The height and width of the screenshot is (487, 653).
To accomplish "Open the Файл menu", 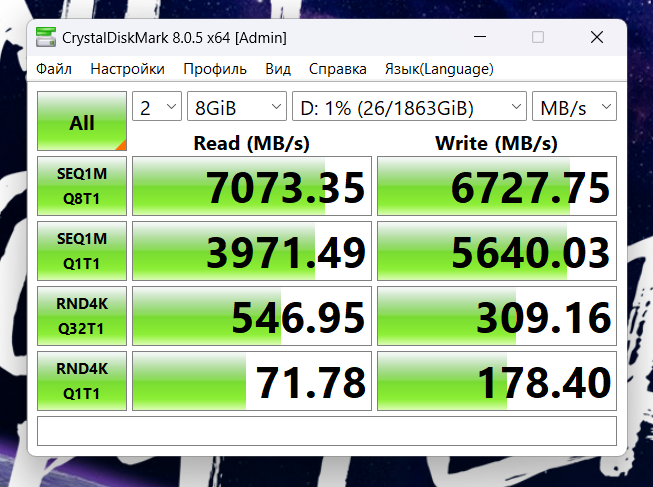I will [54, 69].
